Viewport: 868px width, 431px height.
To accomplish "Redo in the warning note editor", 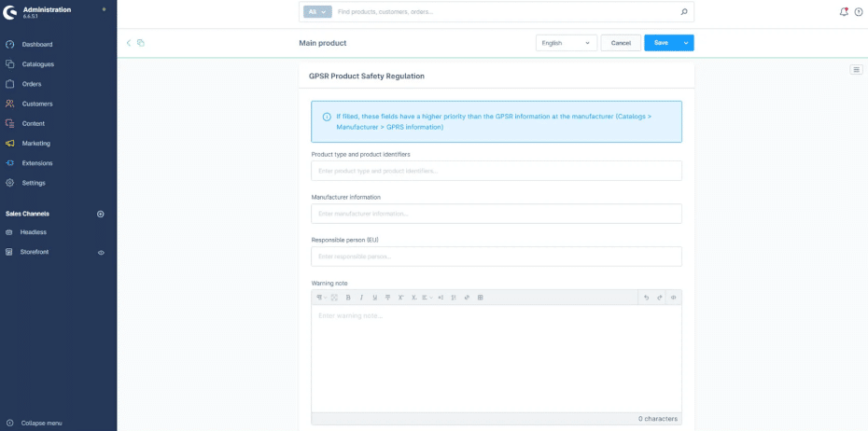I will (659, 298).
